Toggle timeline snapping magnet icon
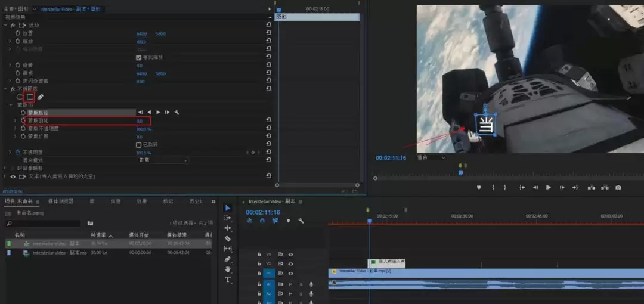The image size is (644, 304). point(262,221)
